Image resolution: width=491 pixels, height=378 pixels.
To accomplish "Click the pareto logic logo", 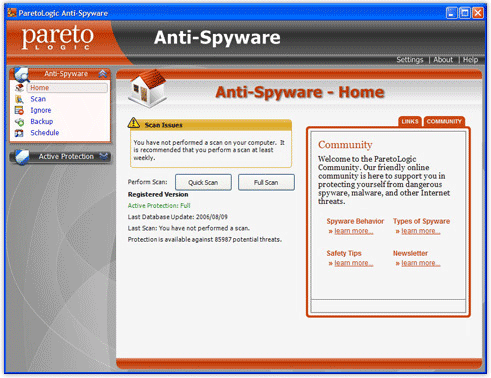I will tap(57, 38).
